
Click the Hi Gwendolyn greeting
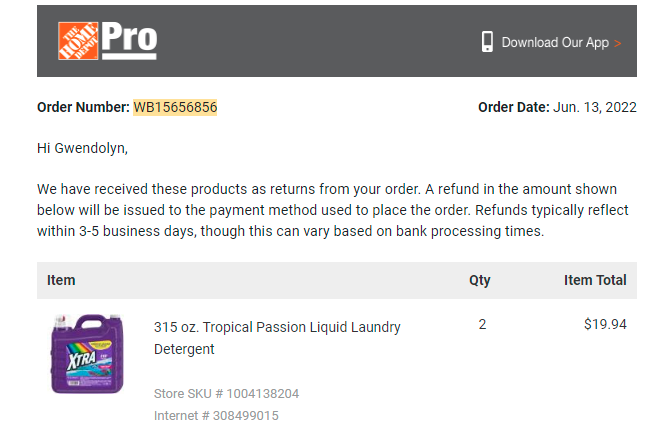click(82, 148)
